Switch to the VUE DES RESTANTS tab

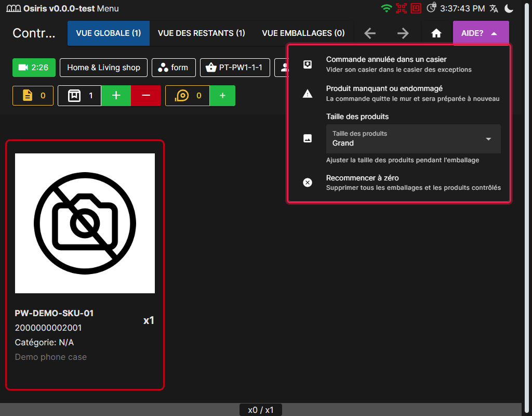pos(202,33)
